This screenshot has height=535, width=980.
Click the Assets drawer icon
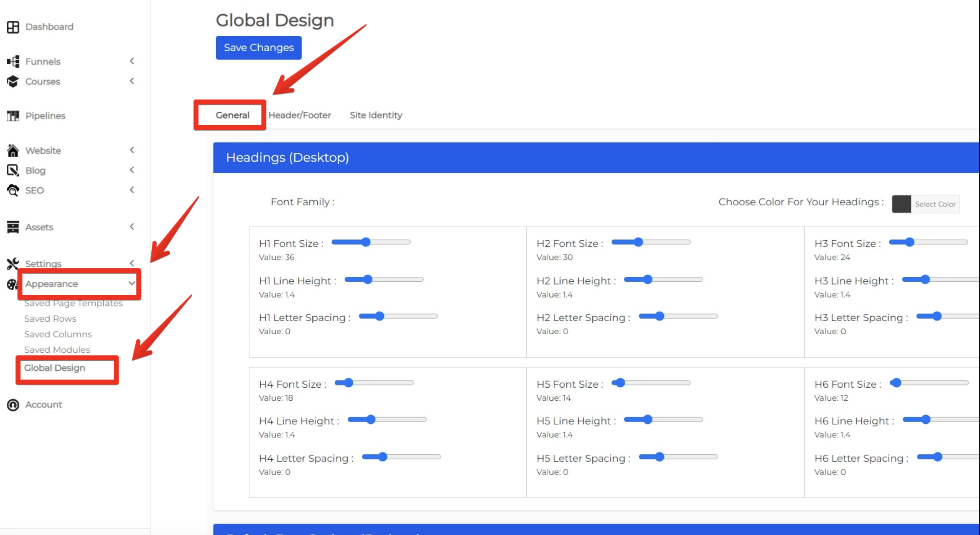13,227
